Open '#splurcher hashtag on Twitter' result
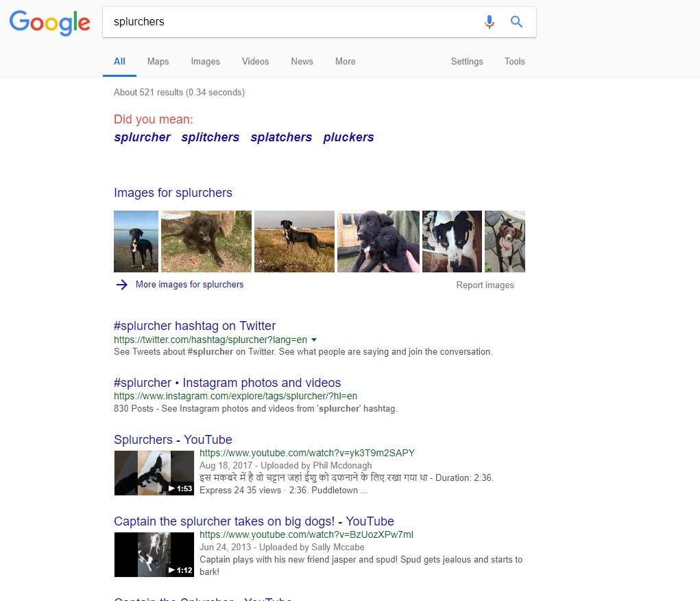 click(195, 326)
